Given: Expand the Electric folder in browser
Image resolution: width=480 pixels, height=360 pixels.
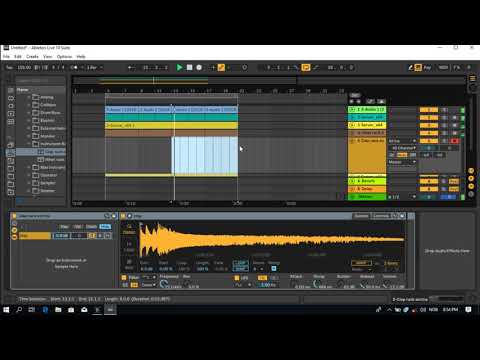Looking at the screenshot, I should point(29,121).
